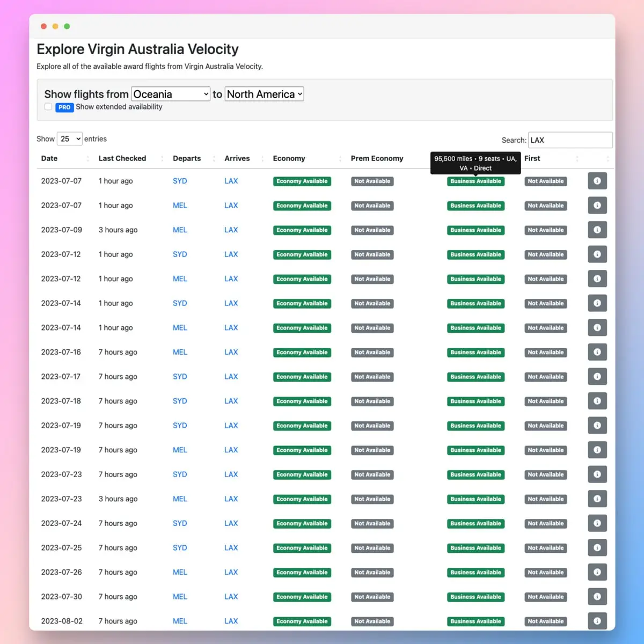View info for 2023-07-14 MEL flight

point(597,327)
